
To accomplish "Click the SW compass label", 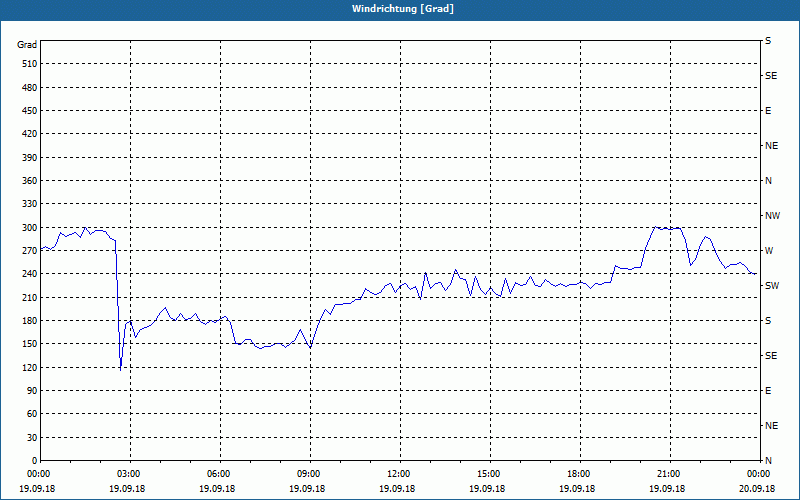I will tap(772, 286).
